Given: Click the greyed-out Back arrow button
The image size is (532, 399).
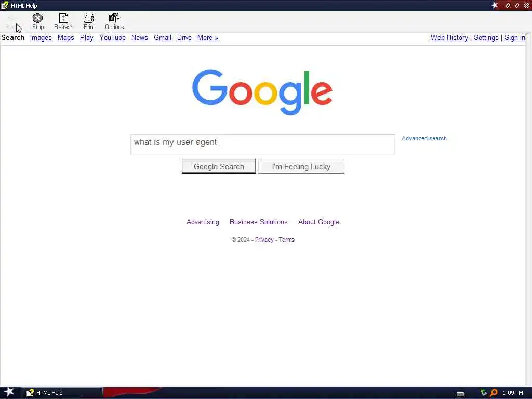Looking at the screenshot, I should pos(12,21).
